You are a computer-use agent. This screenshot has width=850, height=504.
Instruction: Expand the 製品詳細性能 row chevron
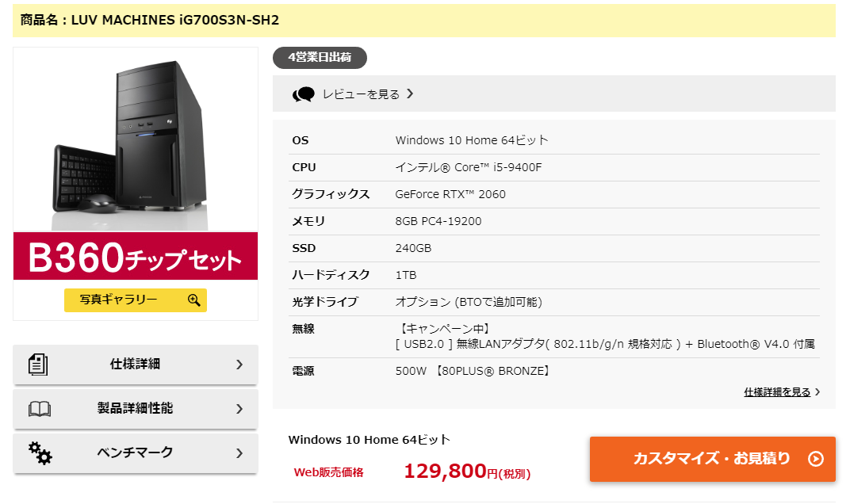[x=239, y=409]
